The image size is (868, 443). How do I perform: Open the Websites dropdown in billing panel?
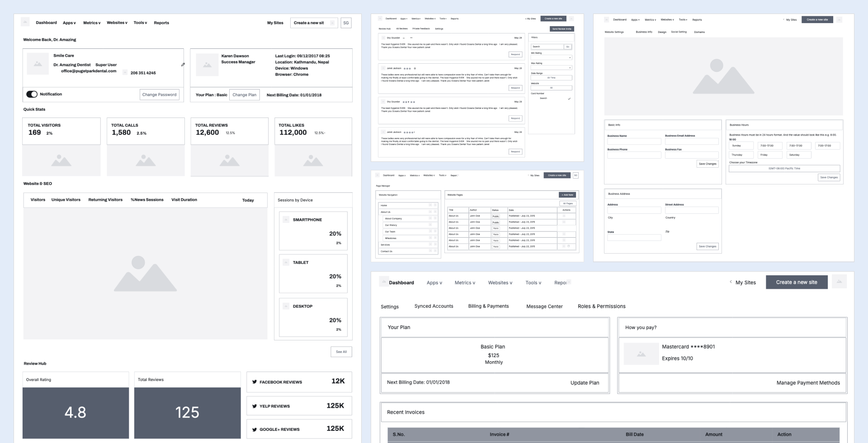500,283
